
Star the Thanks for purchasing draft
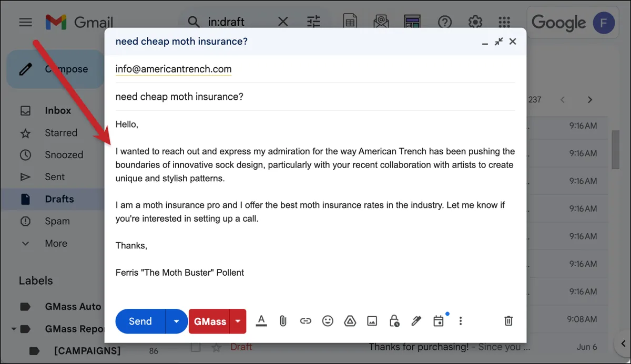pos(216,347)
